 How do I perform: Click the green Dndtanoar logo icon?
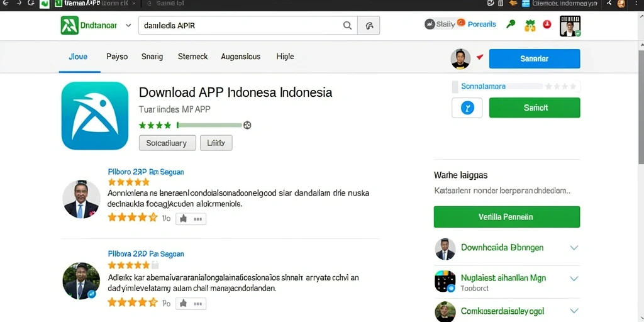click(69, 25)
